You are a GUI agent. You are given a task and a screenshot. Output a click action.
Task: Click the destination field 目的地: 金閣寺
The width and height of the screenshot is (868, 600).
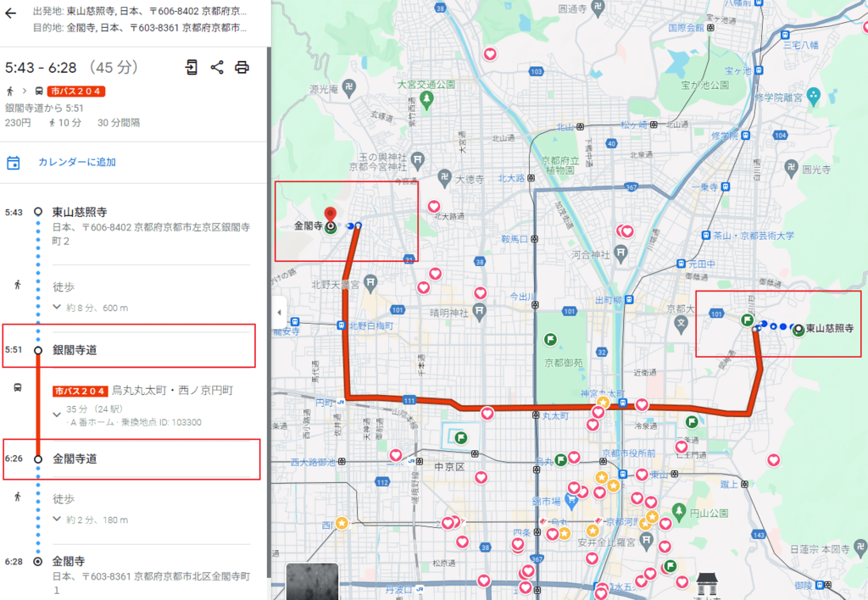tap(140, 28)
